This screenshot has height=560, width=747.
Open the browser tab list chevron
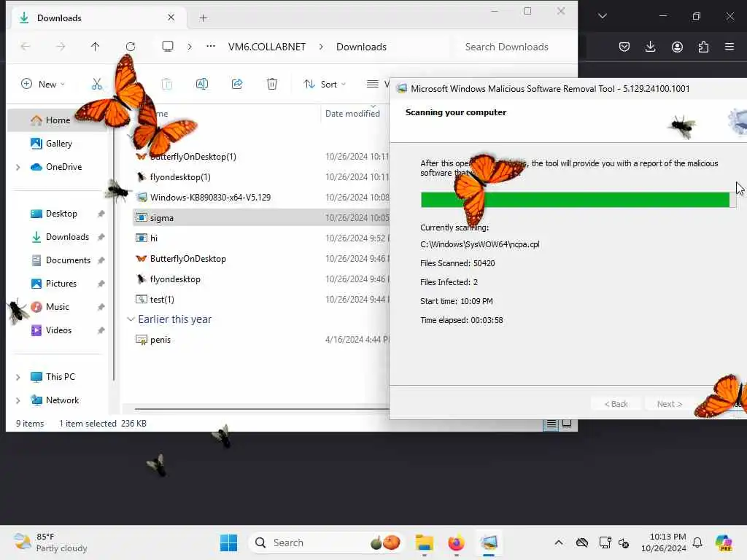pyautogui.click(x=602, y=16)
